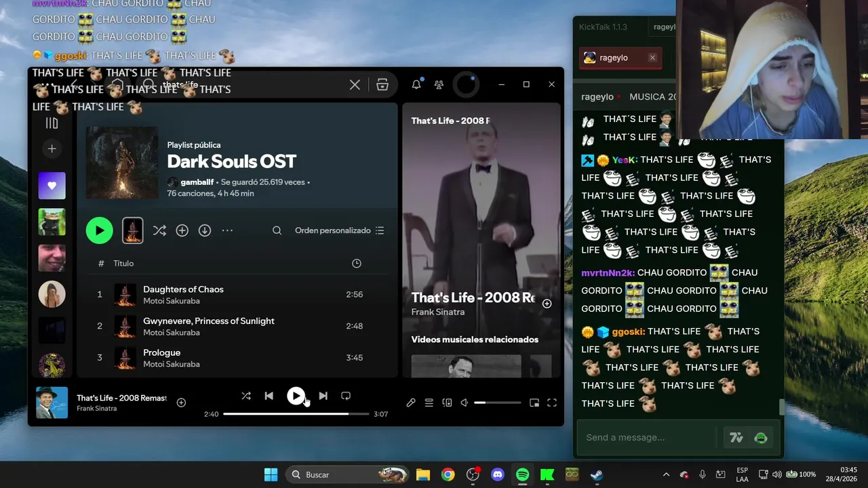
Task: Open Google Chrome from the taskbar
Action: (448, 474)
